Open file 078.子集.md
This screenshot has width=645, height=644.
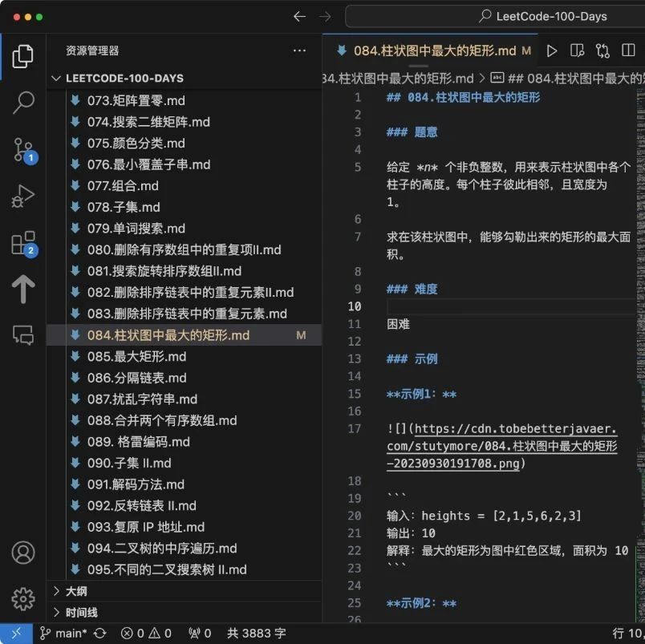[x=185, y=207]
